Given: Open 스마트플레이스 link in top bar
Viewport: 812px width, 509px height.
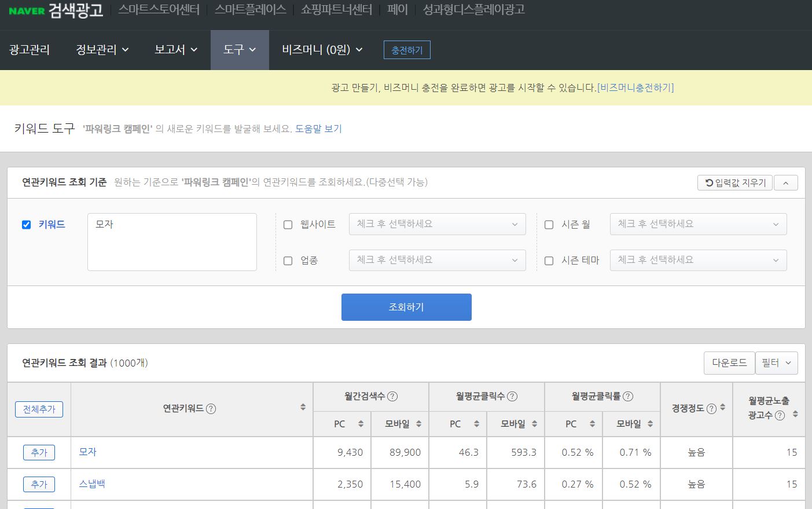Looking at the screenshot, I should [250, 10].
